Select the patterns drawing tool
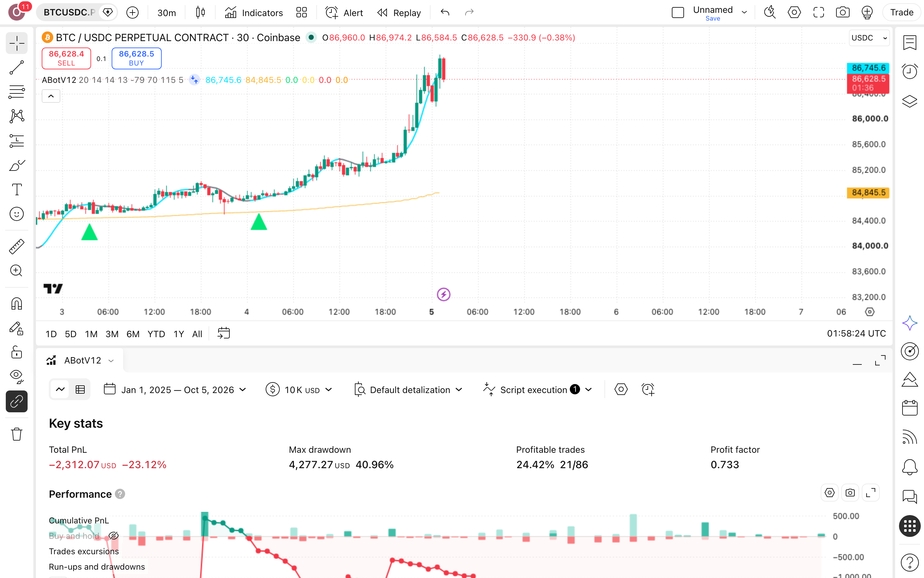 tap(16, 116)
